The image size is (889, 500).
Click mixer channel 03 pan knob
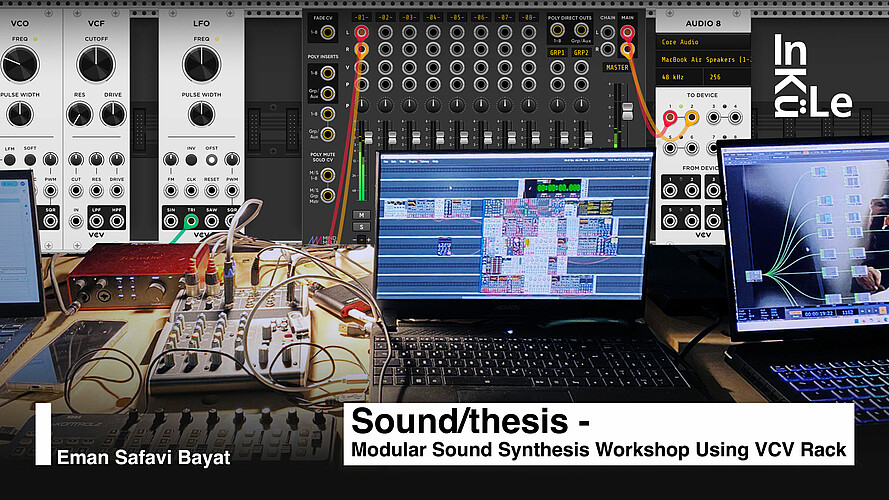click(x=409, y=105)
